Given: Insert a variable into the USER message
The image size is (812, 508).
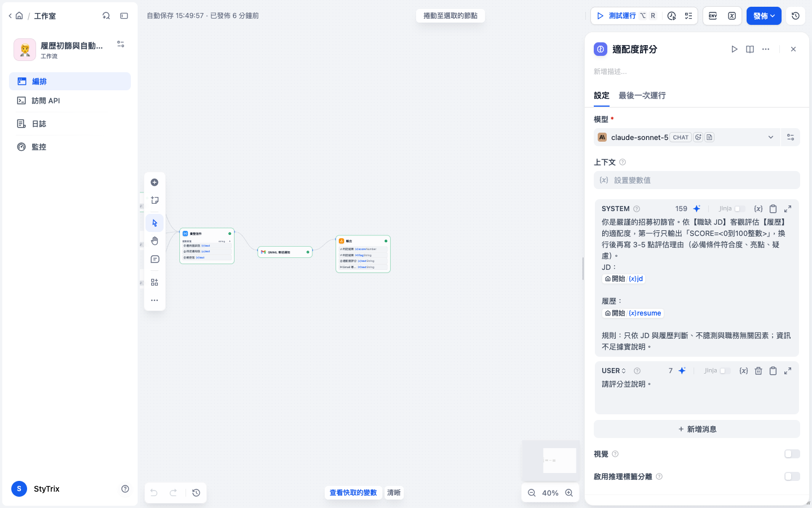Looking at the screenshot, I should pyautogui.click(x=744, y=371).
